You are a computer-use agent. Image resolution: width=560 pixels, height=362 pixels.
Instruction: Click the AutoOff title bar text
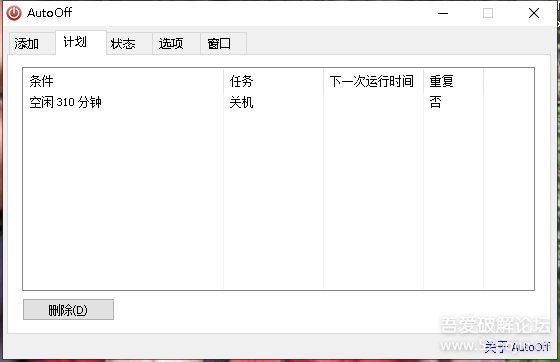(50, 13)
